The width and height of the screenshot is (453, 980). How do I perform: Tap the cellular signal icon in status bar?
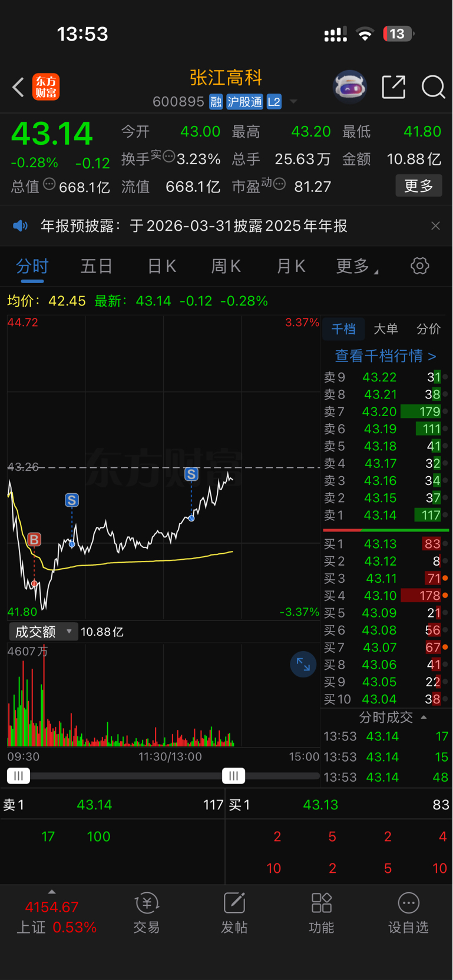(335, 35)
